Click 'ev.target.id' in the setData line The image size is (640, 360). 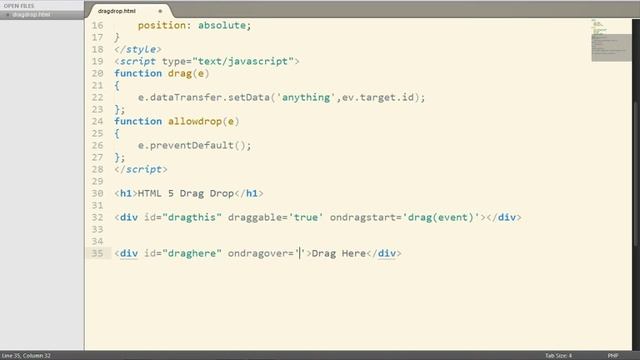tap(378, 98)
